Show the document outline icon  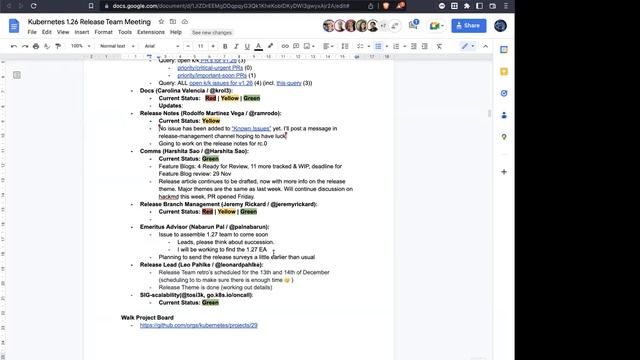(x=17, y=75)
